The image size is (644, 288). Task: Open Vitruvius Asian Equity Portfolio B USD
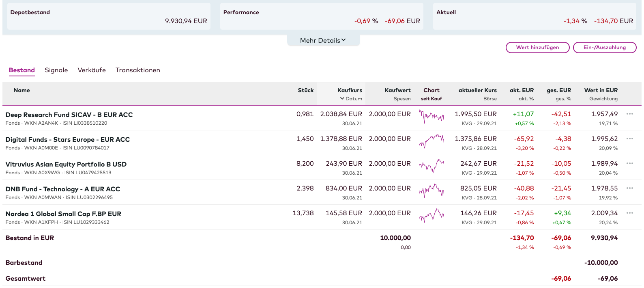66,165
